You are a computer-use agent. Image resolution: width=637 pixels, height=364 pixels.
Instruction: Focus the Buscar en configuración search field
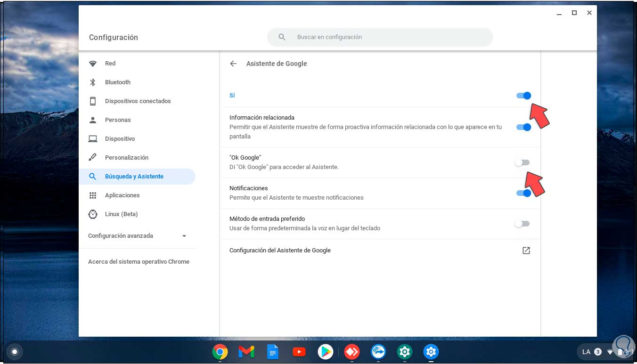pos(380,37)
